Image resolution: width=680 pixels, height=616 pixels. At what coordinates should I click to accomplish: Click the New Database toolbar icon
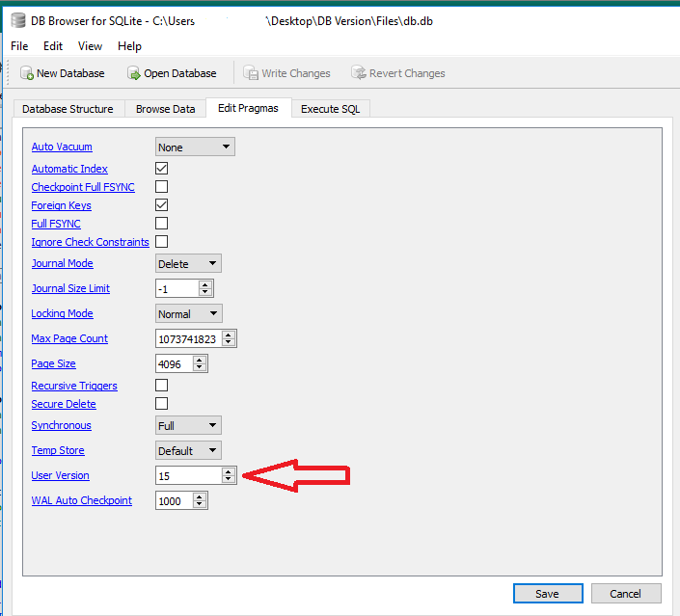[x=27, y=73]
